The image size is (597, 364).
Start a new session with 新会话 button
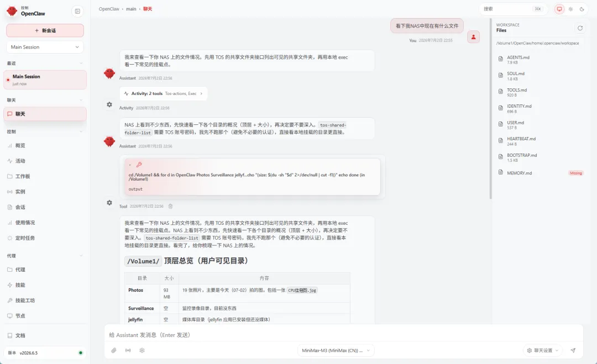click(x=45, y=30)
